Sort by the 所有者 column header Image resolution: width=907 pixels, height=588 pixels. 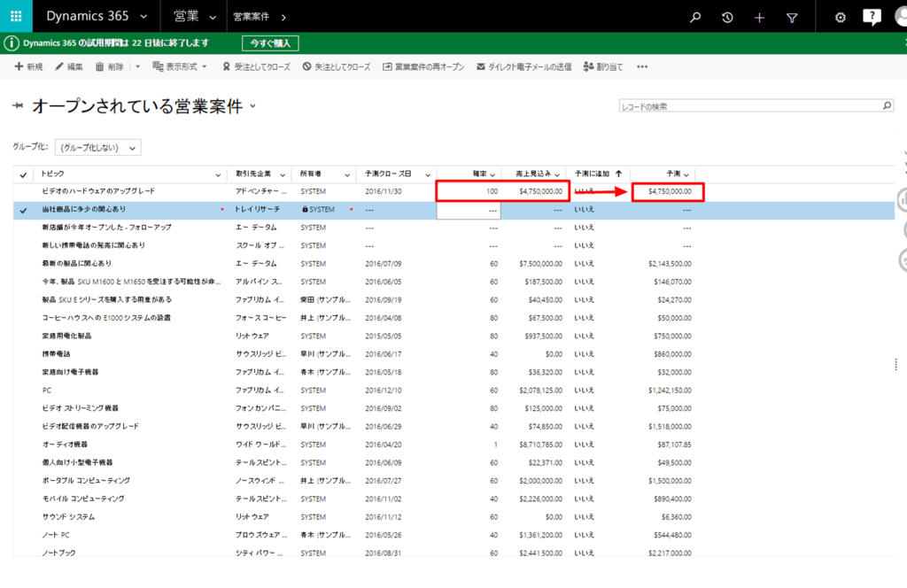[x=311, y=174]
